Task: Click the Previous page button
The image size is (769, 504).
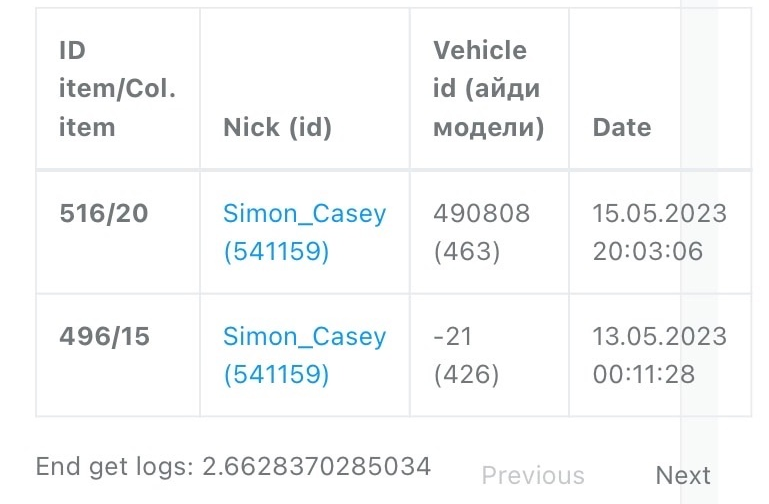Action: tap(533, 475)
